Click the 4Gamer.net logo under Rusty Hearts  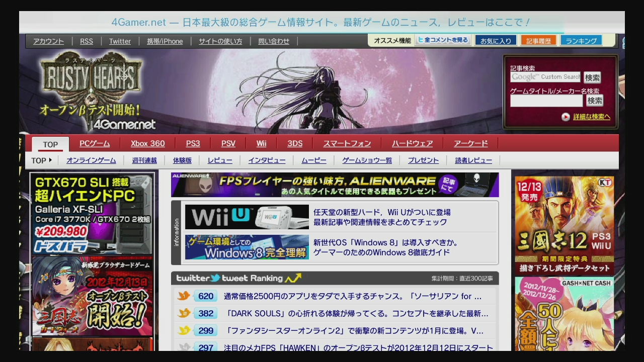(124, 124)
